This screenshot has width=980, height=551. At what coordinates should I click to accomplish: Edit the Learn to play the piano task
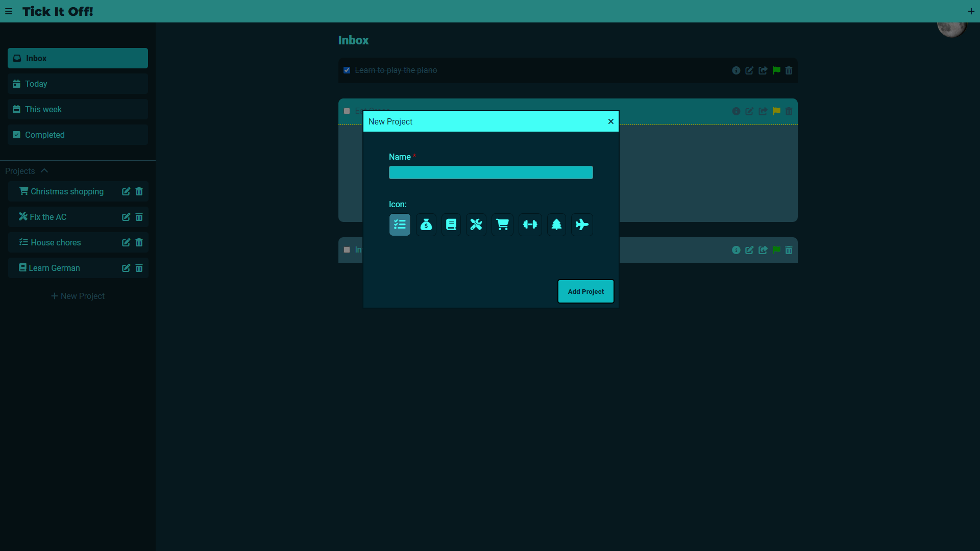click(x=749, y=70)
